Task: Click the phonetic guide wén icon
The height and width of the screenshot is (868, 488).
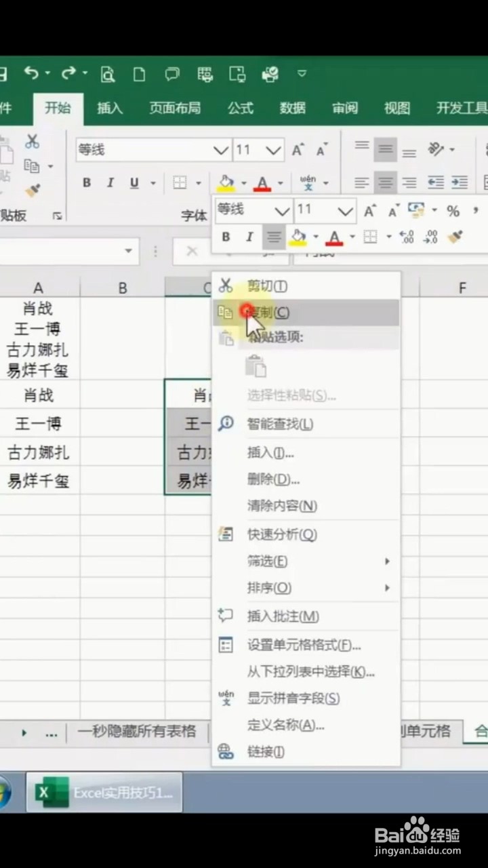Action: 308,182
